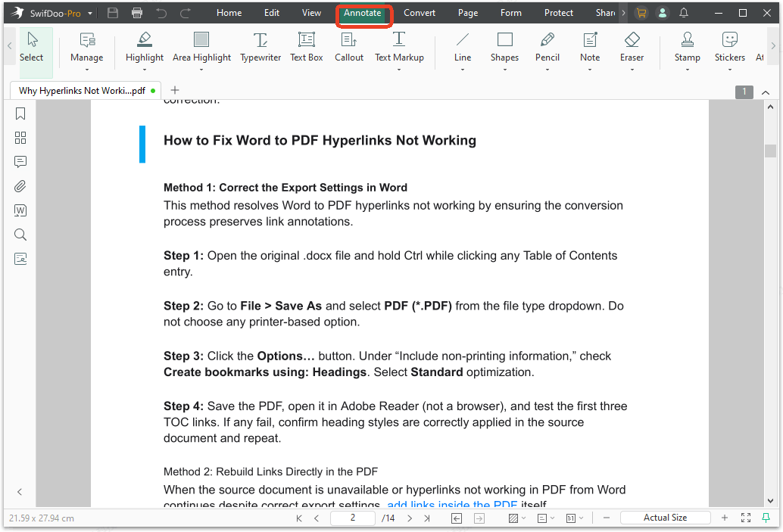Open the Convert tab
This screenshot has height=532, width=783.
point(420,13)
